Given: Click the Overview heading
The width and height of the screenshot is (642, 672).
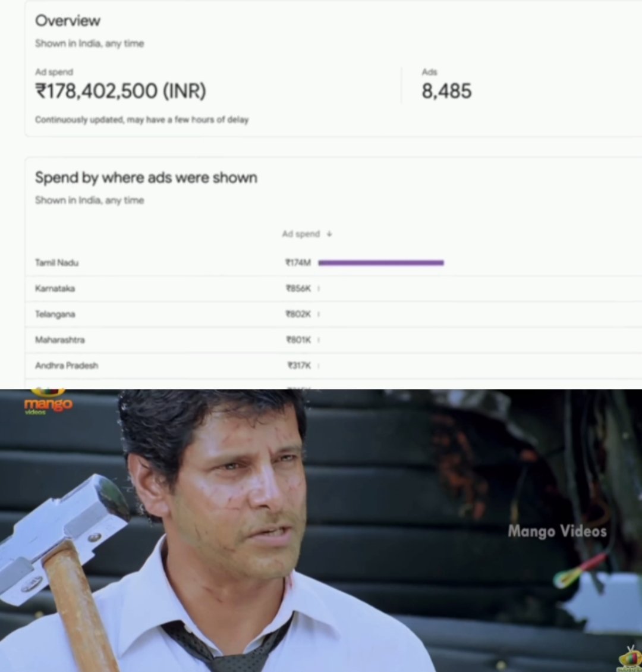Looking at the screenshot, I should (68, 21).
